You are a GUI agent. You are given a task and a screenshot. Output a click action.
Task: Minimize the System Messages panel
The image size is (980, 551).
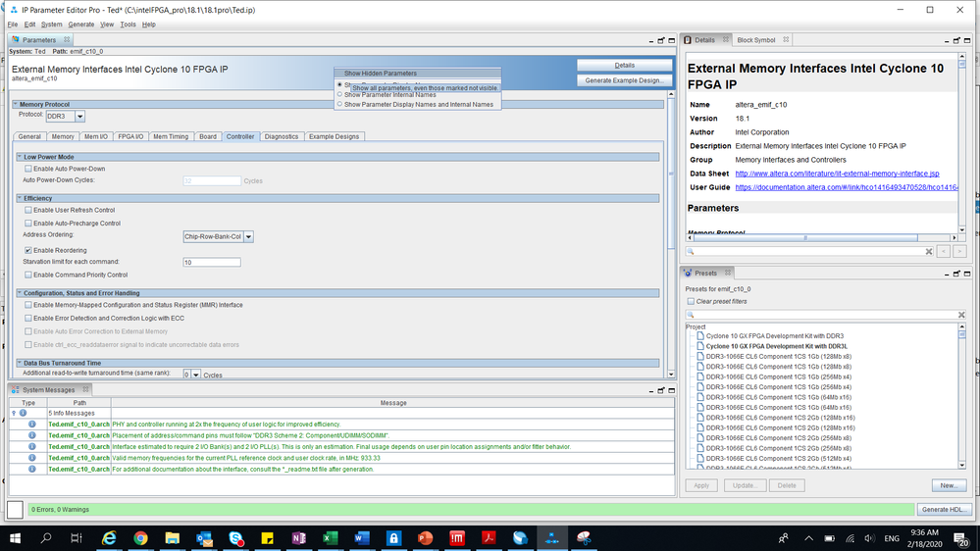pos(650,390)
